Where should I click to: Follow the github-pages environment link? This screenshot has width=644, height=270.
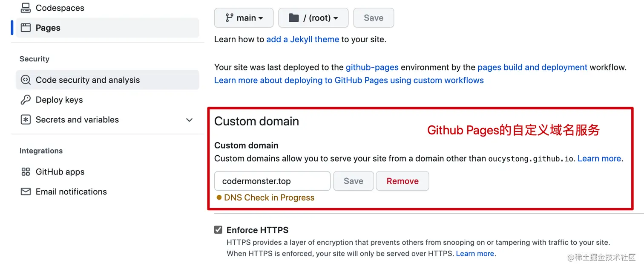coord(372,67)
